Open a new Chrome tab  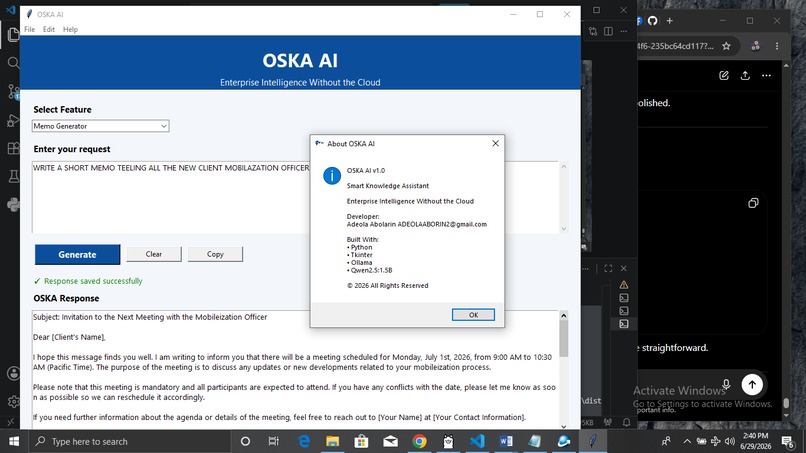[x=669, y=21]
